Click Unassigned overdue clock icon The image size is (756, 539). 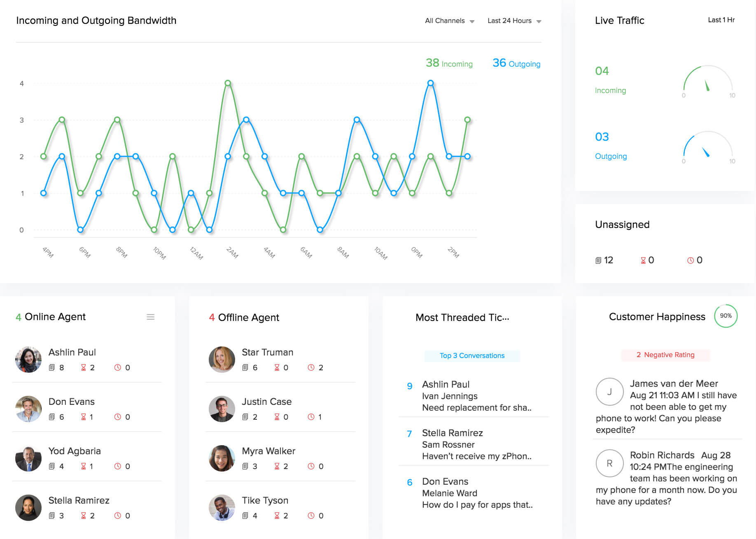click(691, 260)
